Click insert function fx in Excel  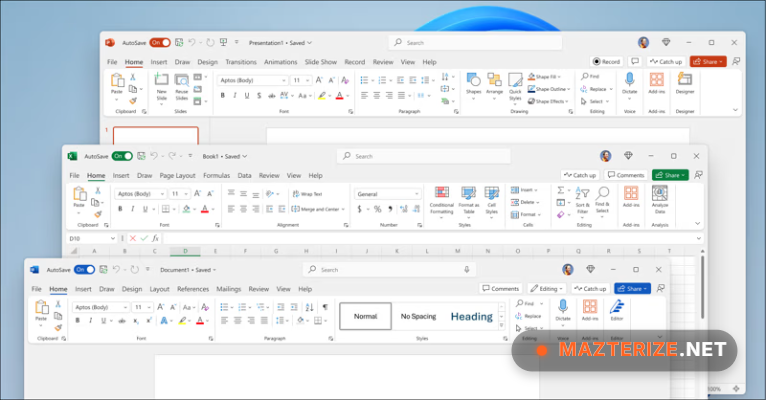[155, 238]
